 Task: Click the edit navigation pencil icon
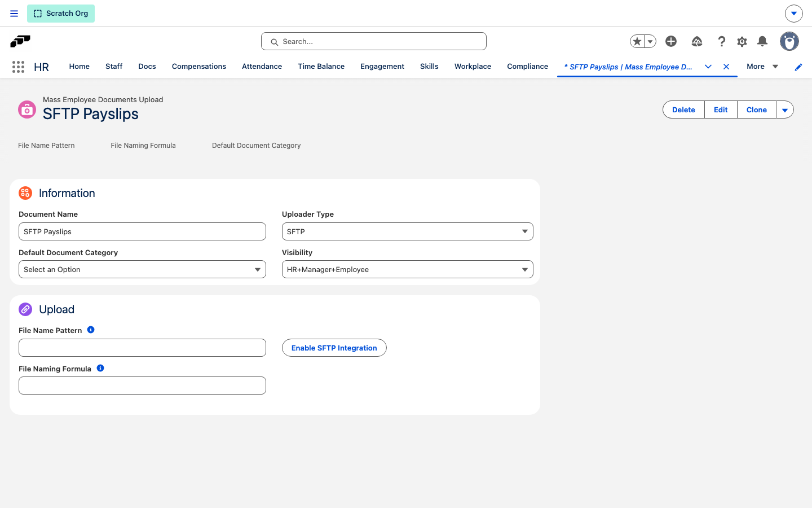coord(798,67)
